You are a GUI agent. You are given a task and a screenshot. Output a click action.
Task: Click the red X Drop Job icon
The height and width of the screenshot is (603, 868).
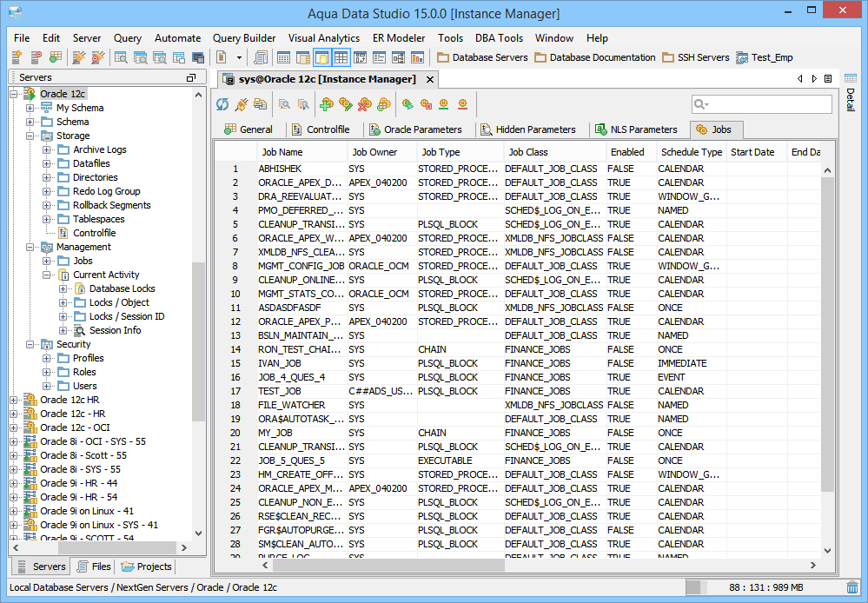point(365,104)
